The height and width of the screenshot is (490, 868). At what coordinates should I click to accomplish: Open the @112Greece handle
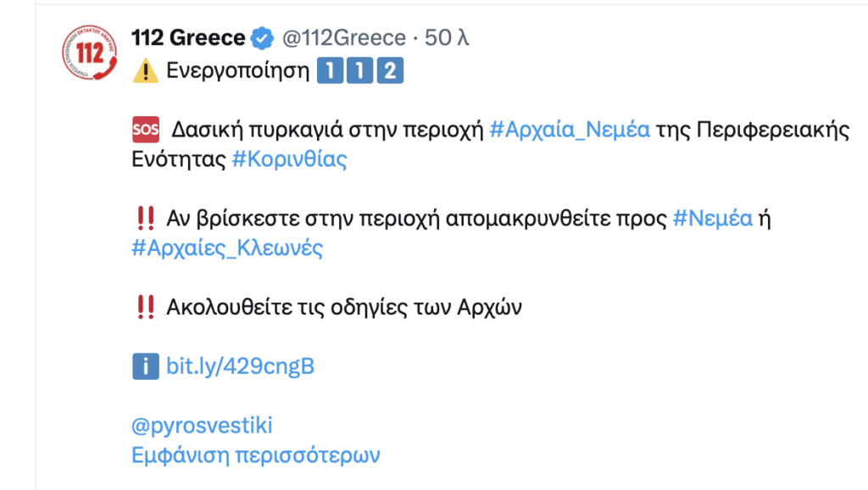(x=343, y=38)
